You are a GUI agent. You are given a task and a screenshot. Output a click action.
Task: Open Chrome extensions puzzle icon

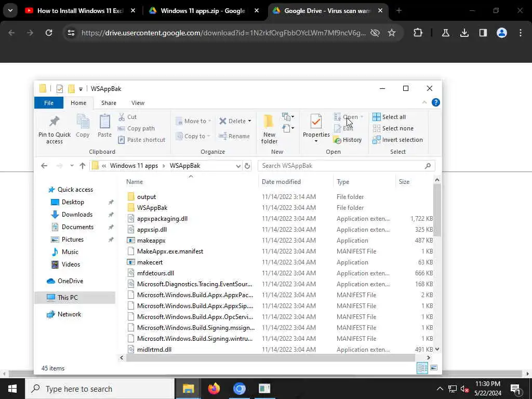(x=418, y=33)
